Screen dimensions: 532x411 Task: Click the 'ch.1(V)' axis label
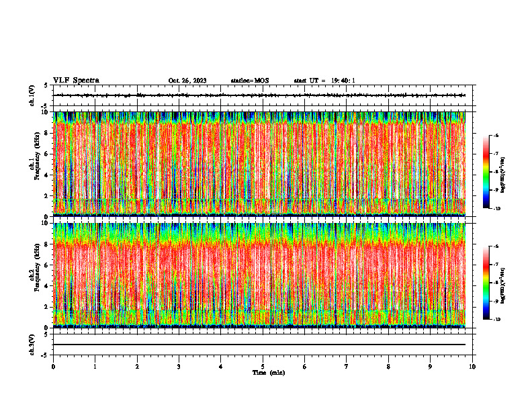[x=32, y=95]
